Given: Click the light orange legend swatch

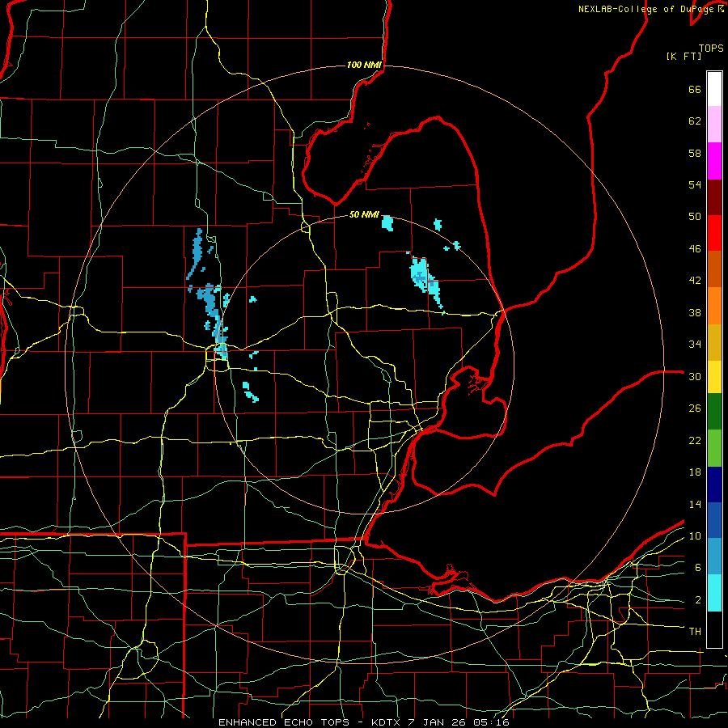Looking at the screenshot, I should tap(714, 306).
